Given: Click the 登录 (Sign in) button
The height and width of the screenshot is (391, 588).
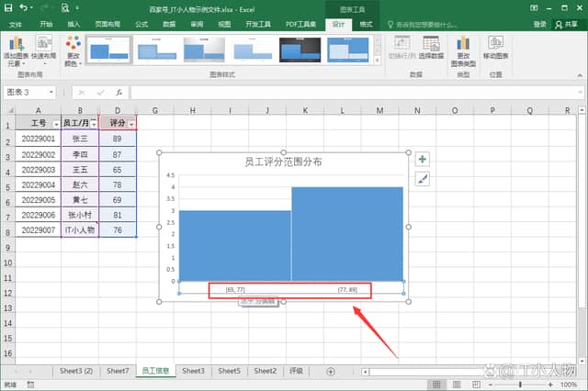Looking at the screenshot, I should [540, 24].
